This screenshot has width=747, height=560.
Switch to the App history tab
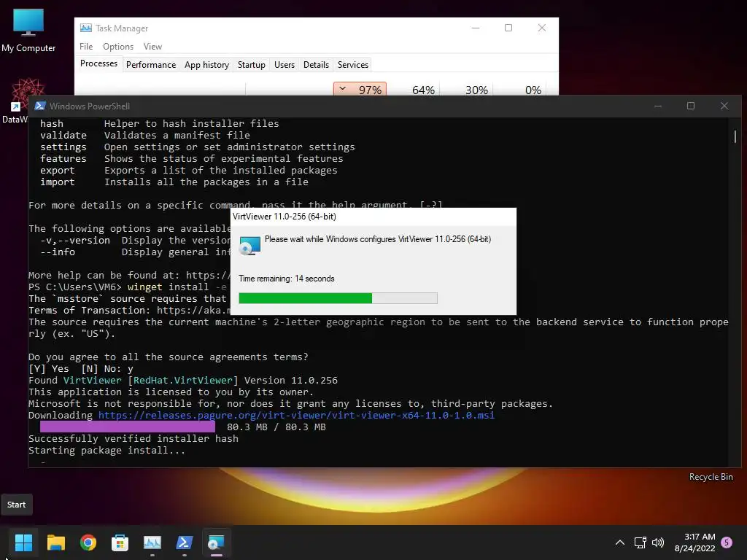(x=206, y=65)
